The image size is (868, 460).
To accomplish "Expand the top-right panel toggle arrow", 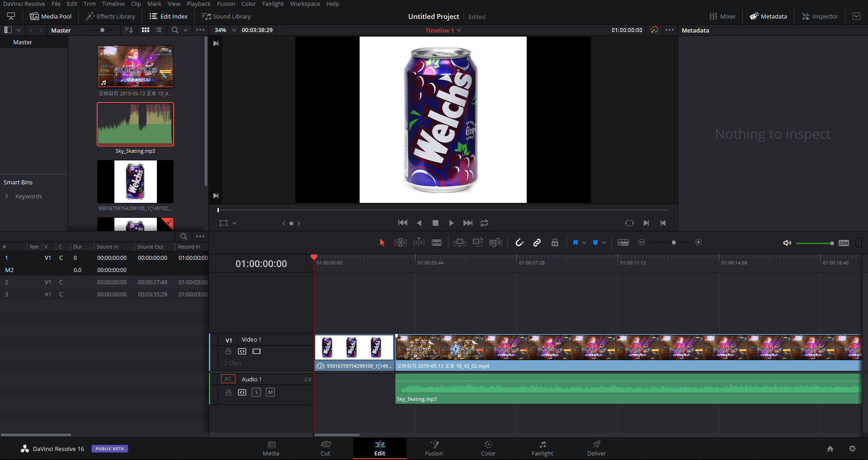I will click(856, 16).
